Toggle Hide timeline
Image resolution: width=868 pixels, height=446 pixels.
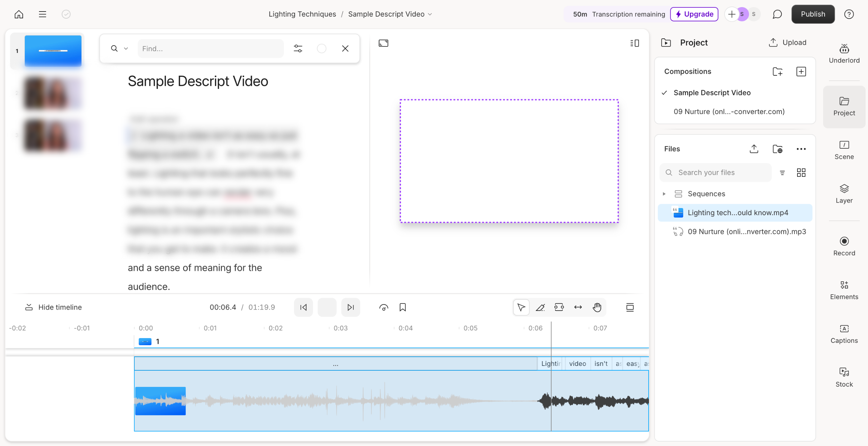[54, 308]
